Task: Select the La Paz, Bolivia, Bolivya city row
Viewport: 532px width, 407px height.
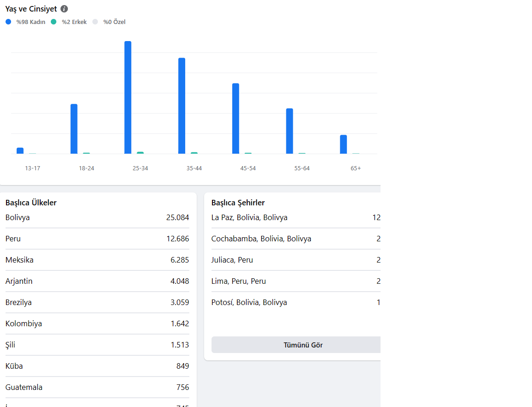Action: pyautogui.click(x=296, y=217)
